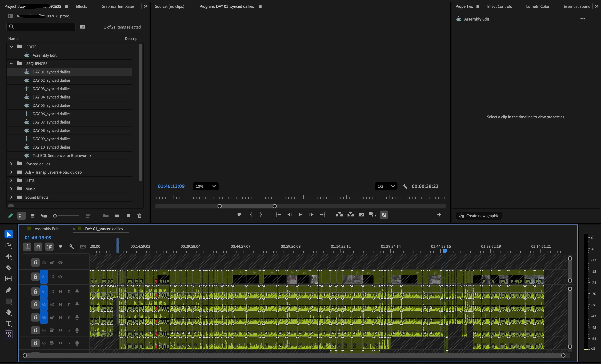Expand the Synced dailies bin
The image size is (601, 364).
click(x=11, y=164)
